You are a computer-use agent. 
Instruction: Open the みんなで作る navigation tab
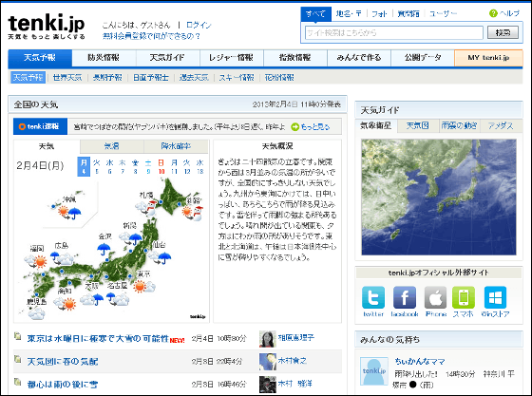pos(359,58)
